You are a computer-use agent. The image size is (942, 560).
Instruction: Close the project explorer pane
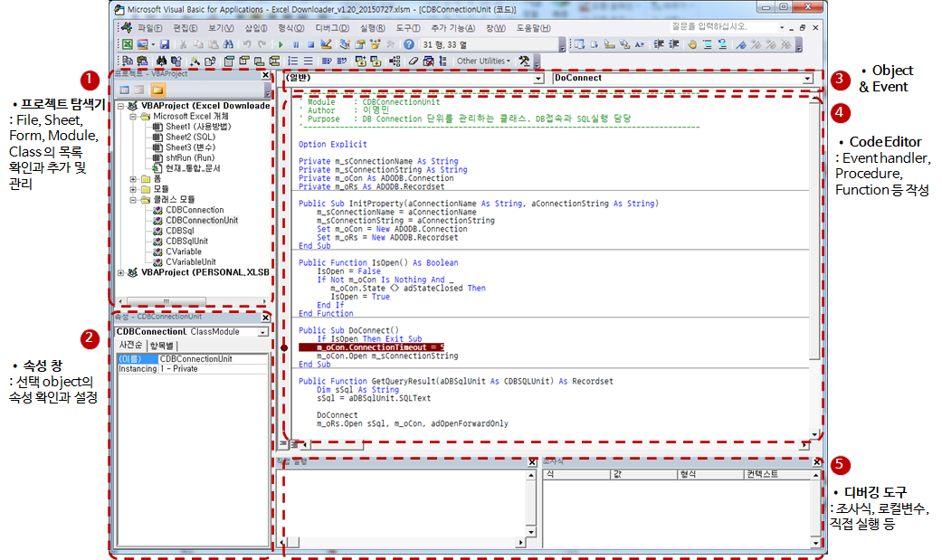pyautogui.click(x=265, y=75)
